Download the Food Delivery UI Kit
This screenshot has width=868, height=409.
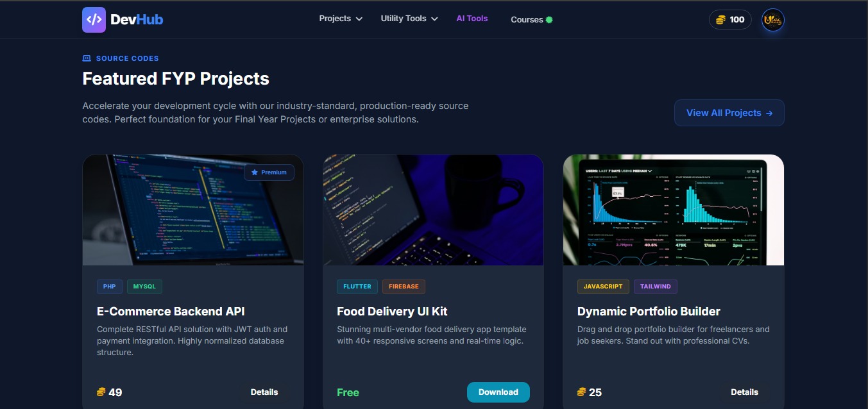(498, 392)
